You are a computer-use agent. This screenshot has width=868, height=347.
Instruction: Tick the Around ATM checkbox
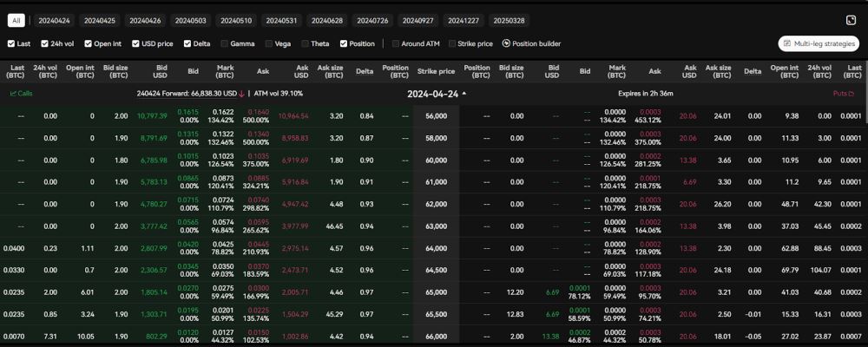[x=396, y=43]
